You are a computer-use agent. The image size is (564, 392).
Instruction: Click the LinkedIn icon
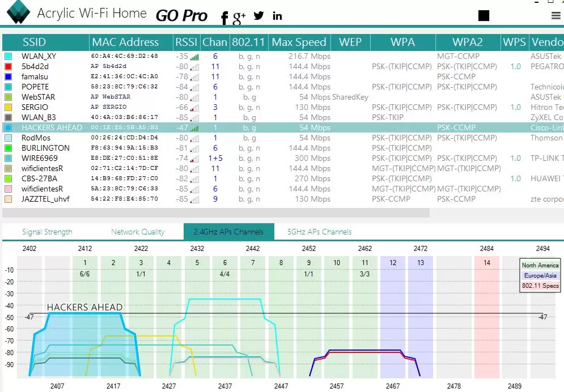(x=277, y=15)
